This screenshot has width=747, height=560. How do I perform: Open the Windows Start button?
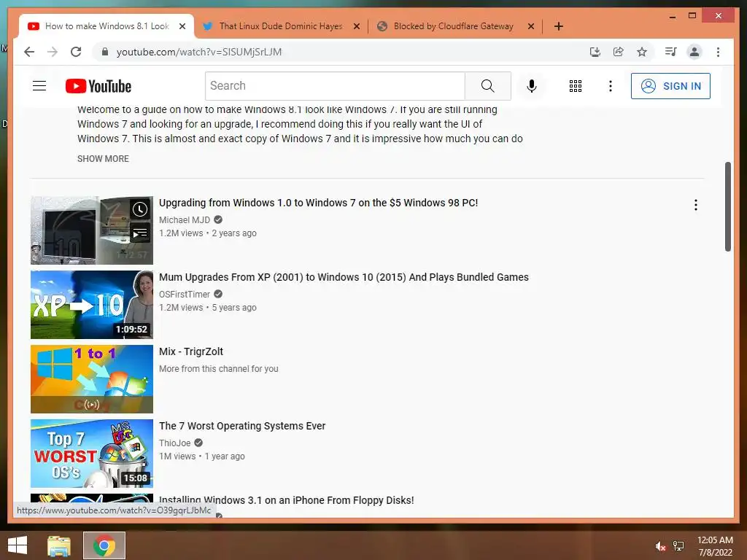(x=18, y=545)
